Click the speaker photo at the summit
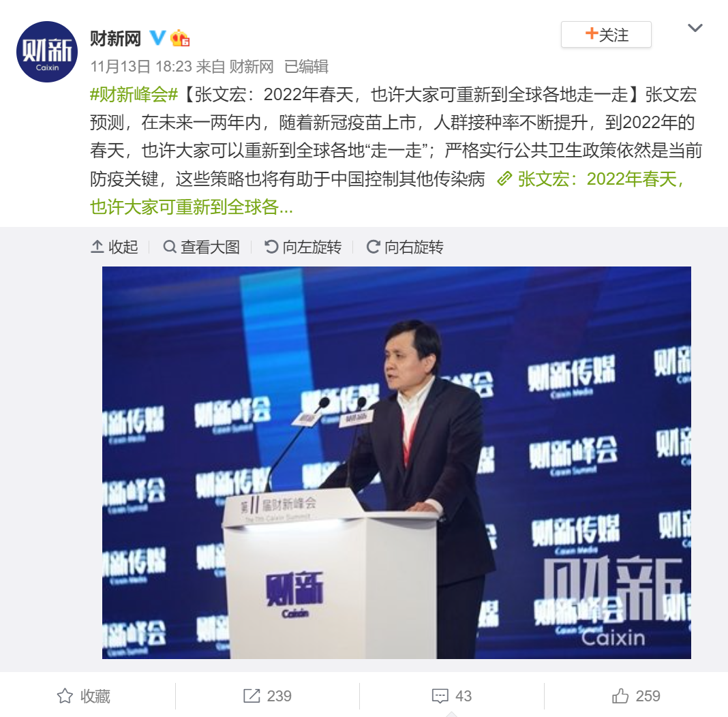Image resolution: width=728 pixels, height=717 pixels. coord(397,462)
